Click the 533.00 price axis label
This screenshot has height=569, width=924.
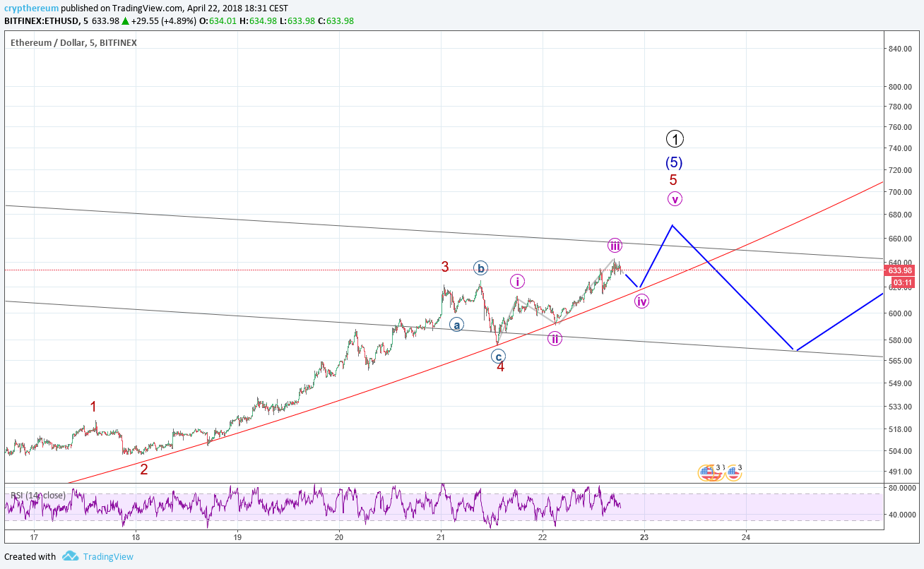(x=899, y=407)
